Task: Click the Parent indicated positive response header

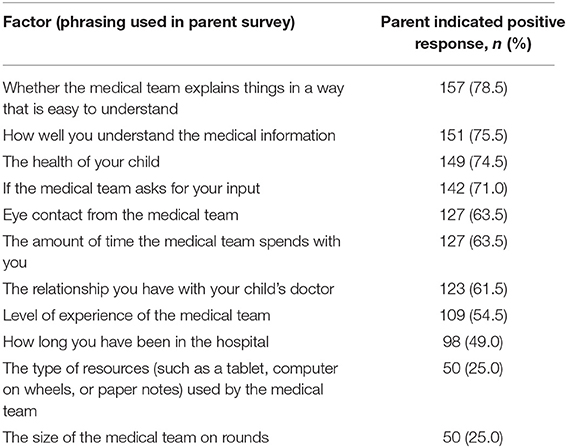Action: (x=473, y=33)
